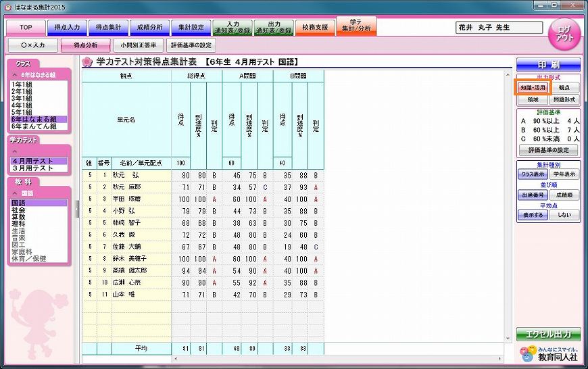
Task: Click the 印刷 print button
Action: pyautogui.click(x=548, y=64)
